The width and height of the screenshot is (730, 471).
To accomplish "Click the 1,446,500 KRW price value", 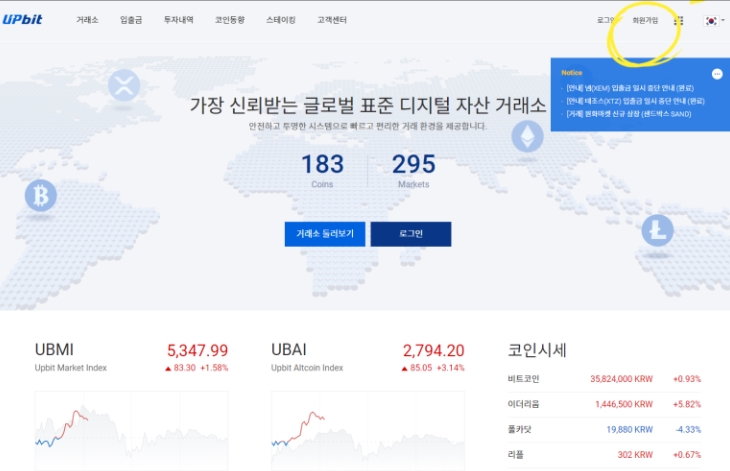I will tap(624, 404).
